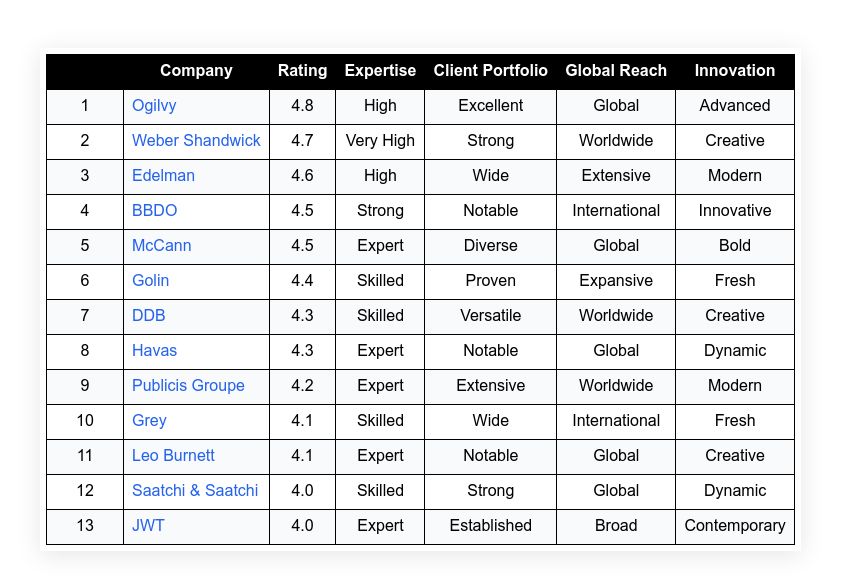Visit the Havas company link
The image size is (841, 583).
click(154, 351)
